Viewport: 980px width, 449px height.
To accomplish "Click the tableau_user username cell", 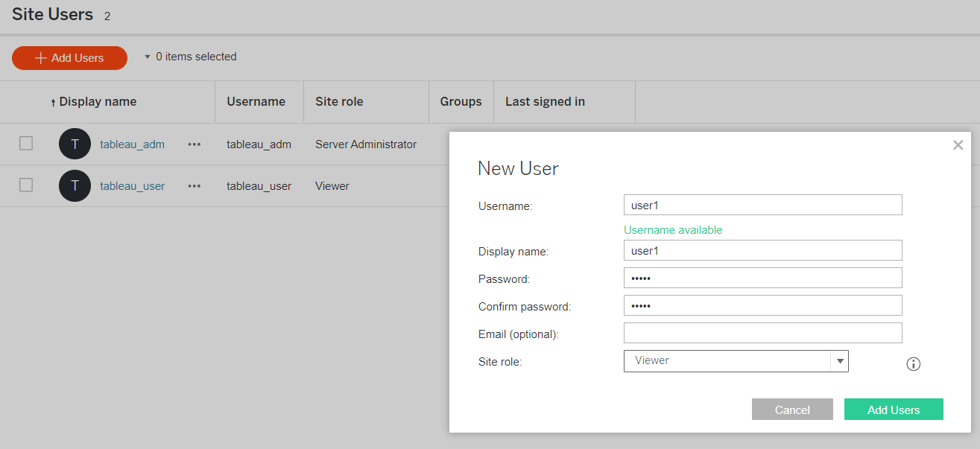I will click(x=259, y=186).
